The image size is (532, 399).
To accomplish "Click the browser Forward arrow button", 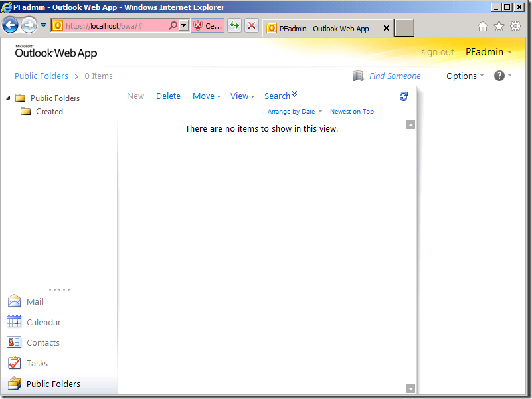I will point(29,25).
